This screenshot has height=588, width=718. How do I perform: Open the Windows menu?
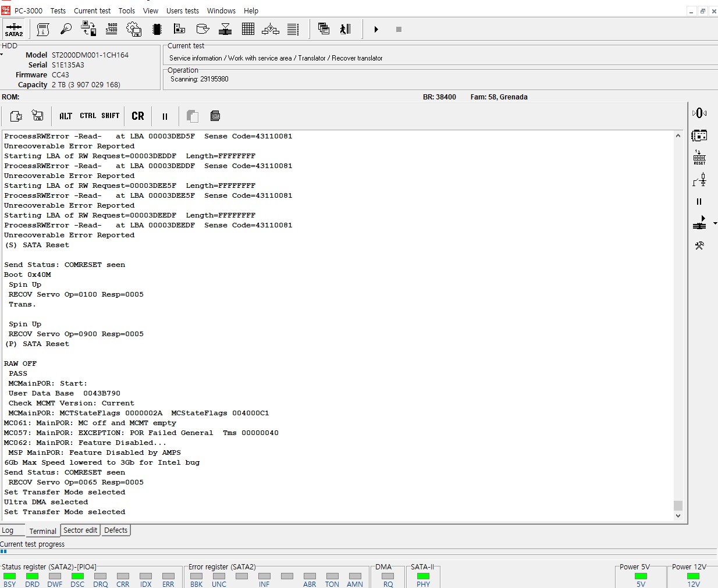click(x=222, y=10)
